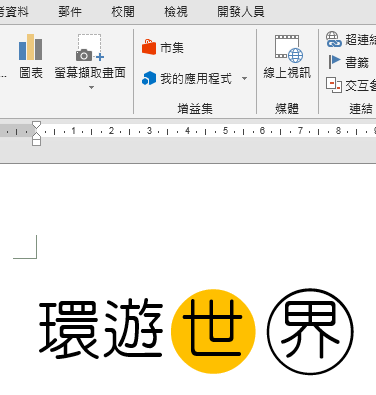Viewport: 376px width, 395px height.
Task: Open 我的應用程式 add-ins
Action: 187,79
